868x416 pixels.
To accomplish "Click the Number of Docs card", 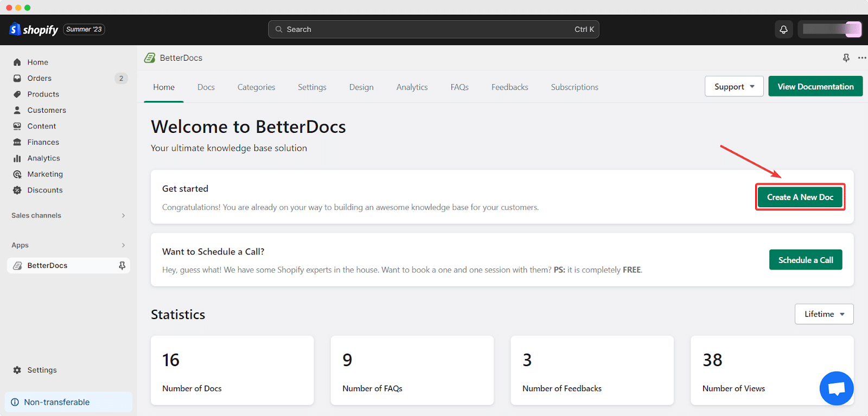I will 232,370.
